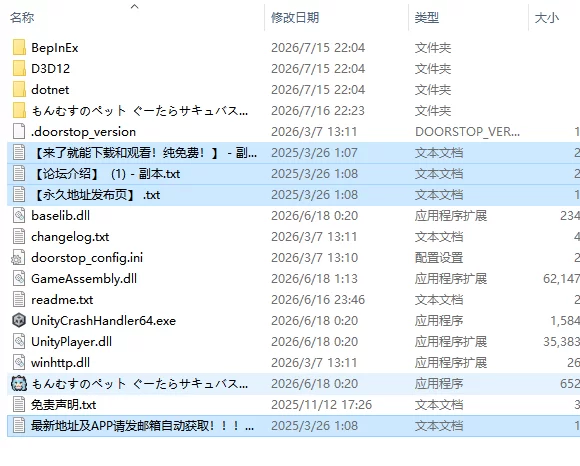The width and height of the screenshot is (580, 466).
Task: Select the readme.txt file
Action: pos(62,300)
